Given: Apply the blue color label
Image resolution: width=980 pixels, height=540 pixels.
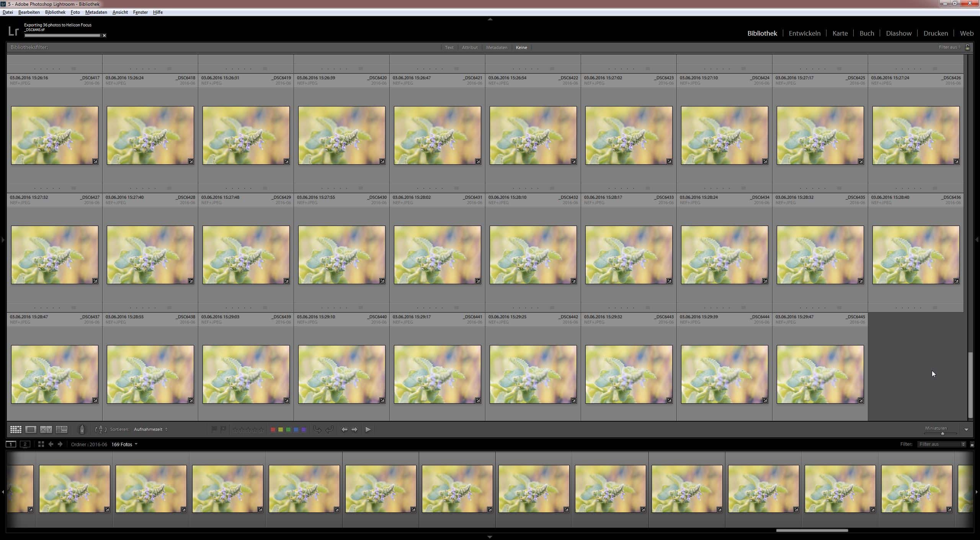Looking at the screenshot, I should [296, 430].
